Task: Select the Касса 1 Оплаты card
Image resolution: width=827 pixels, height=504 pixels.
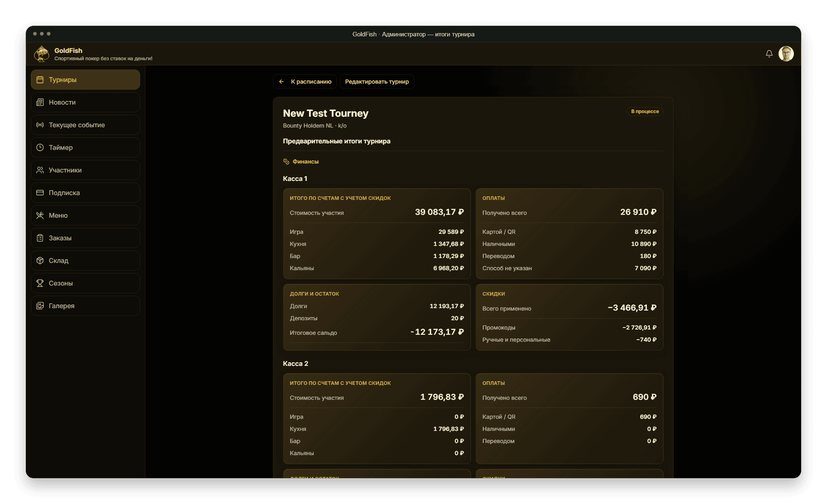Action: 569,233
